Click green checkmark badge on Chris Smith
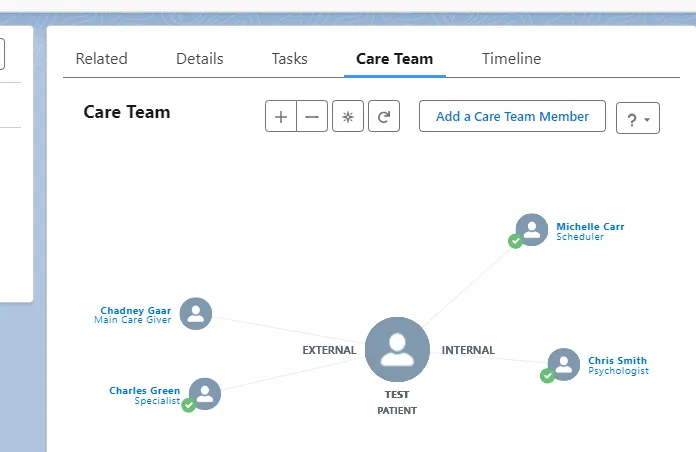Viewport: 696px width, 452px height. point(547,376)
